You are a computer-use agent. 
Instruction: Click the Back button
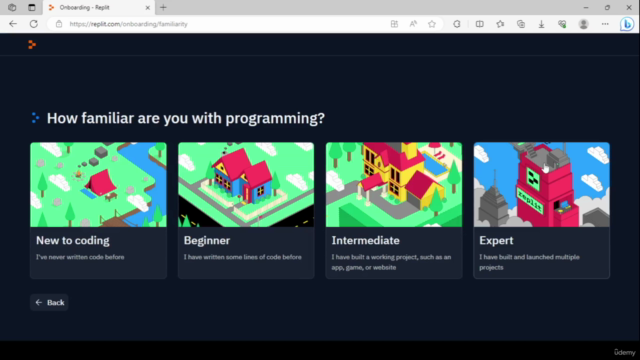[49, 302]
